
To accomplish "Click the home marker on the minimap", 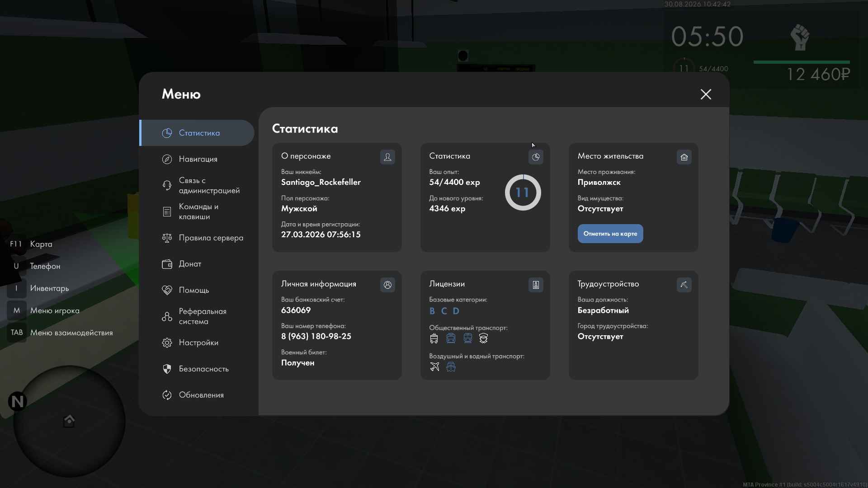I will click(69, 421).
